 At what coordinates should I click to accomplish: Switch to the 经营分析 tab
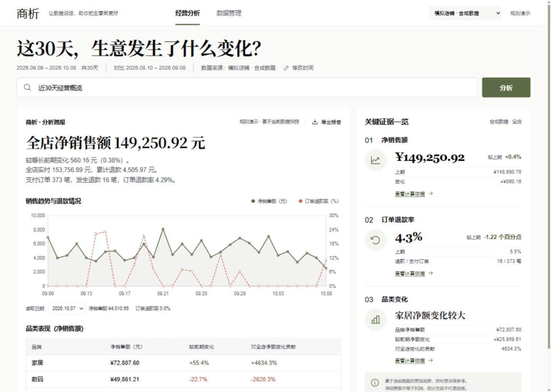(188, 13)
